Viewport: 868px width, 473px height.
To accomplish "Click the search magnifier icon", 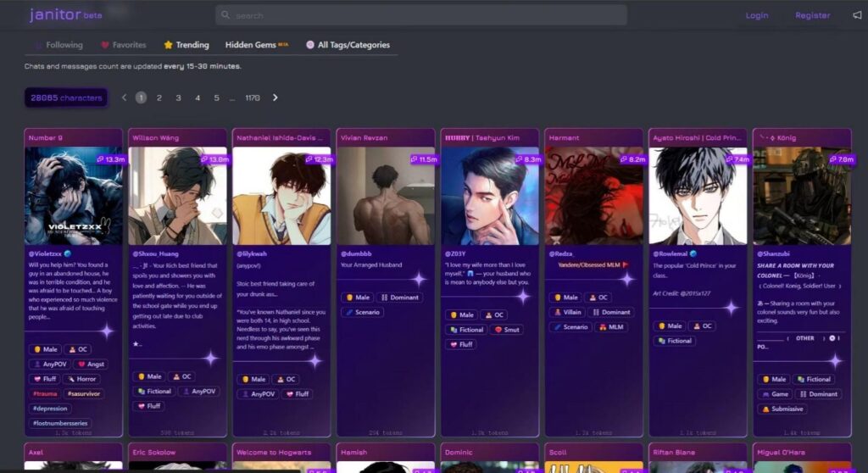I will [226, 15].
